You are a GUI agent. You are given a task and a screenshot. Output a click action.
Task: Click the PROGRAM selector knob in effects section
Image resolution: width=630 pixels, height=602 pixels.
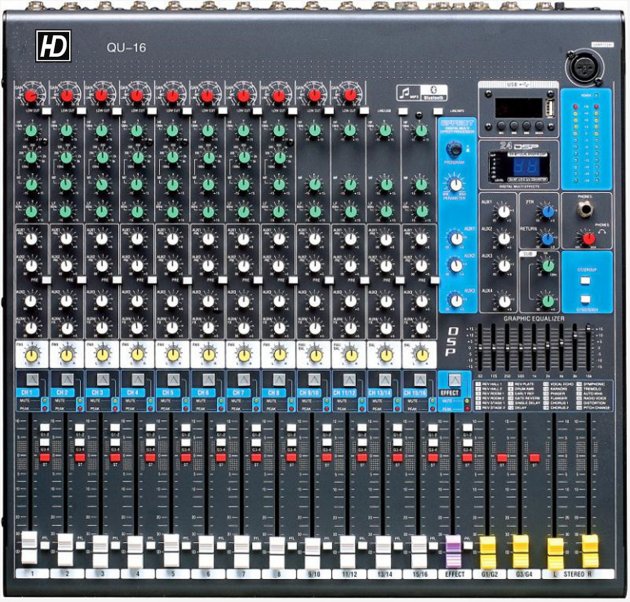454,149
